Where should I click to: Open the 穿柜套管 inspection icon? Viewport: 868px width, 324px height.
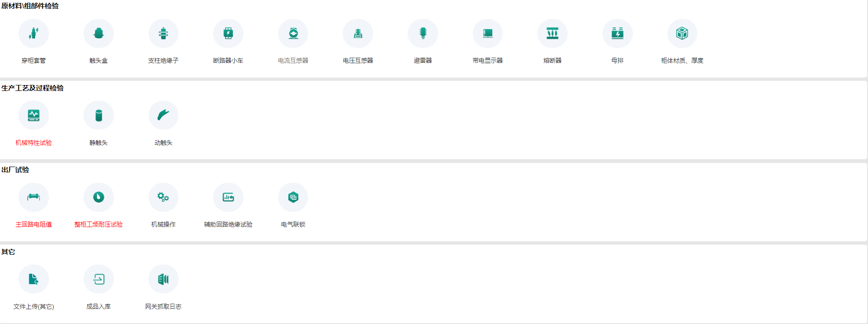34,34
